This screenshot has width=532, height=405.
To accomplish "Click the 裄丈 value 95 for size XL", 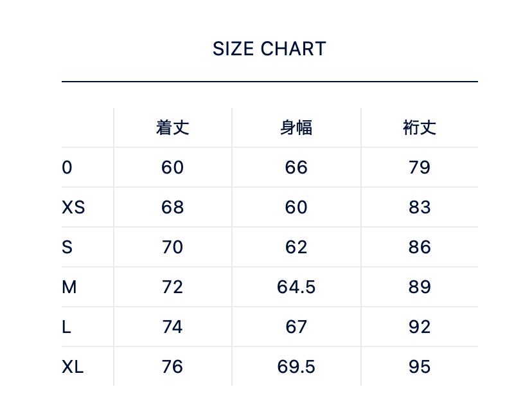I will pos(420,367).
